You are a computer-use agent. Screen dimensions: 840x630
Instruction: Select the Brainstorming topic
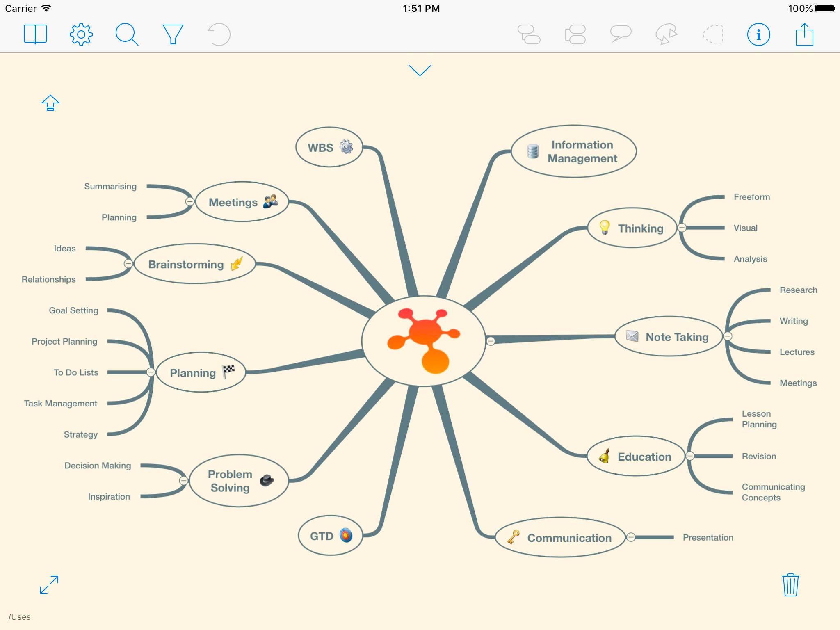click(x=195, y=264)
